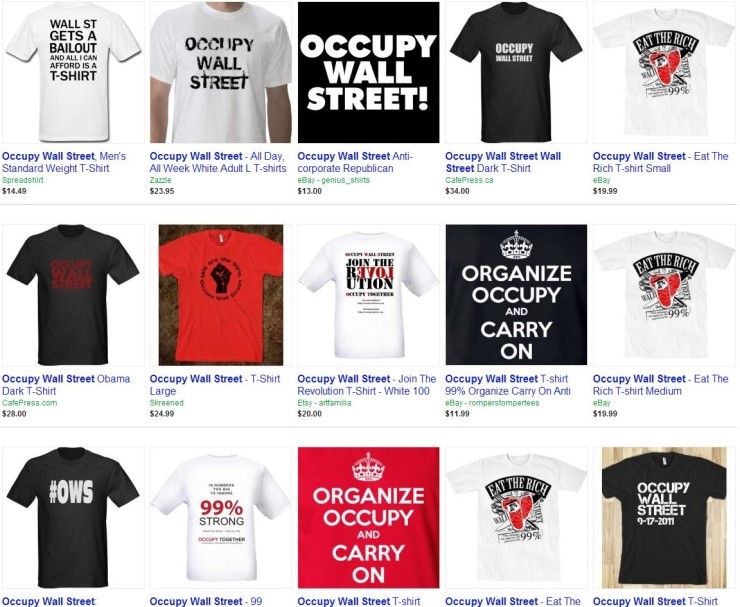Image resolution: width=740 pixels, height=607 pixels.
Task: Click the '99% Strong' white shirt image
Action: [x=221, y=518]
